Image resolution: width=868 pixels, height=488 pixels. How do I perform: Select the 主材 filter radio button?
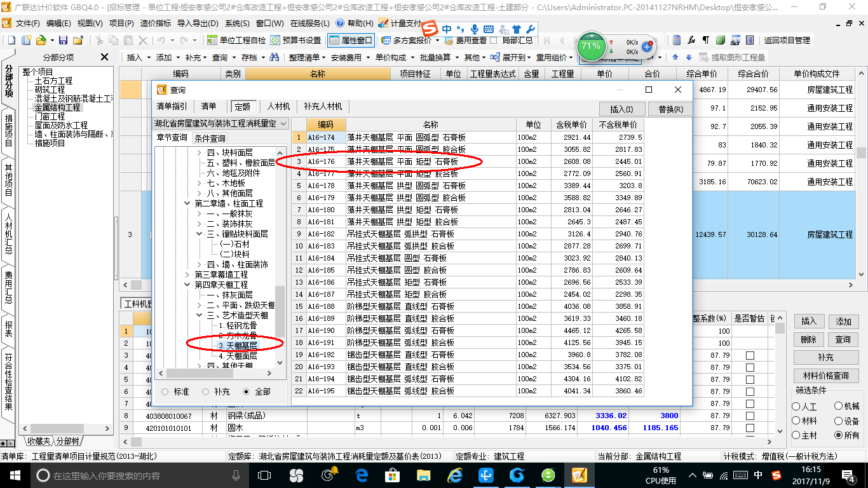[x=796, y=435]
